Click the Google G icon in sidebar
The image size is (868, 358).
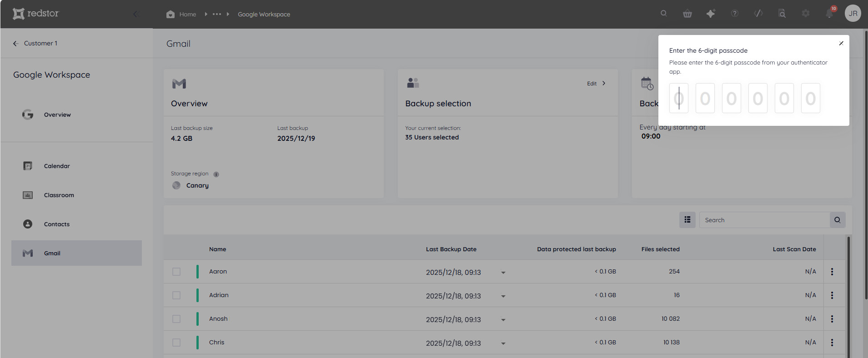click(x=28, y=114)
